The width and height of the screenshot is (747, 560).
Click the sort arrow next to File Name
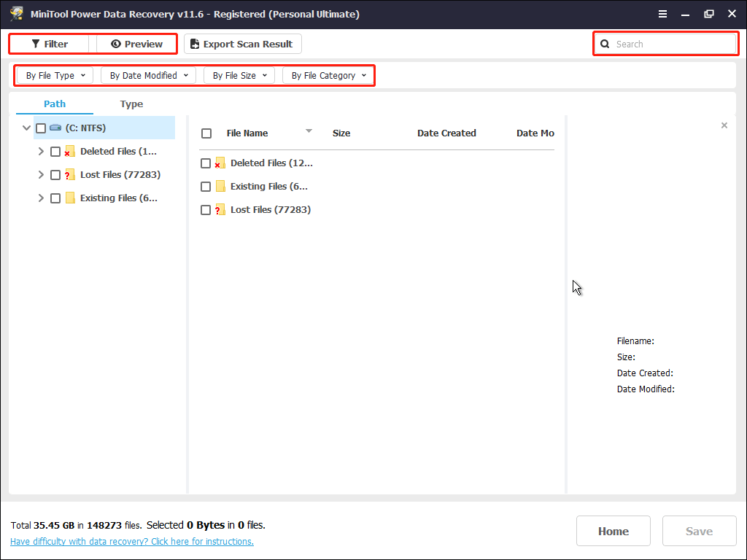309,131
